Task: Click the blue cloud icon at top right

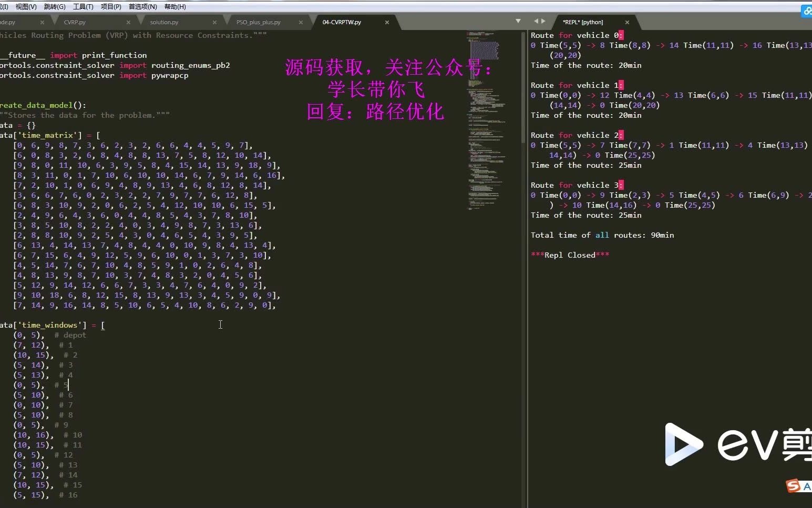Action: 807,11
